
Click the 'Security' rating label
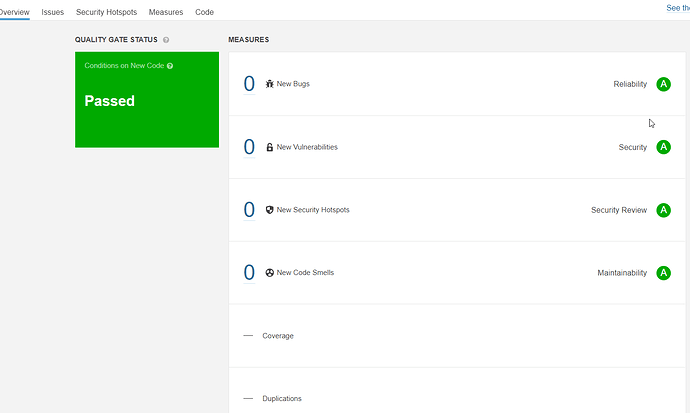[x=633, y=147]
